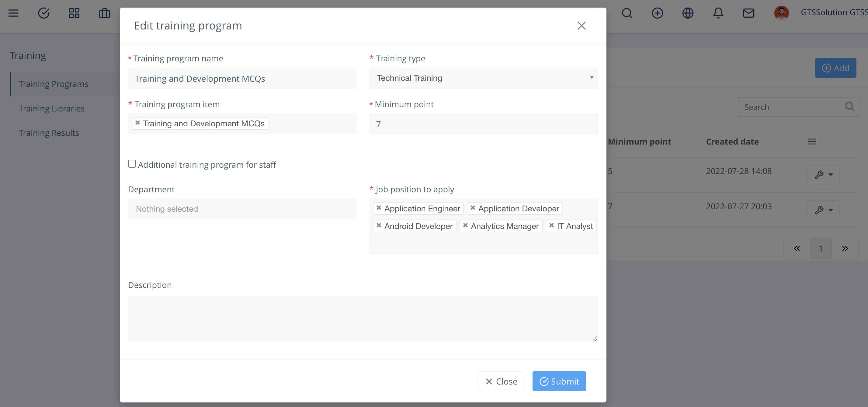Click the Minimum point input field

[x=483, y=124]
